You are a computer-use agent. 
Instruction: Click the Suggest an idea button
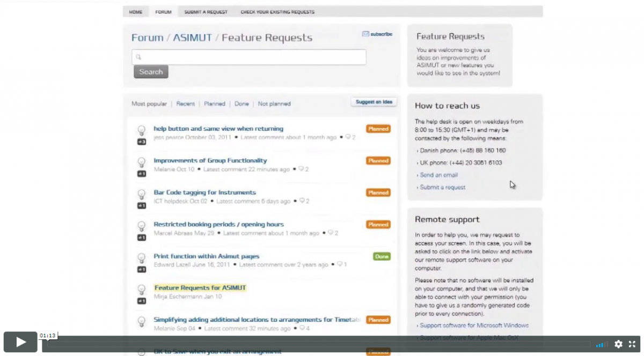click(374, 102)
